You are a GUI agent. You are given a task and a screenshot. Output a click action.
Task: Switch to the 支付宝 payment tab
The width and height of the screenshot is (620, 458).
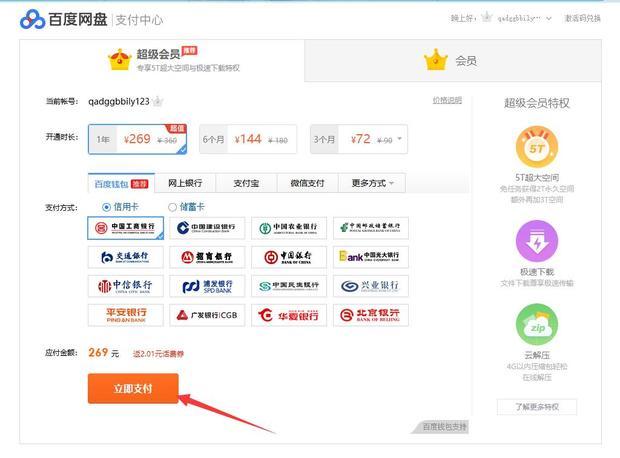click(x=246, y=183)
